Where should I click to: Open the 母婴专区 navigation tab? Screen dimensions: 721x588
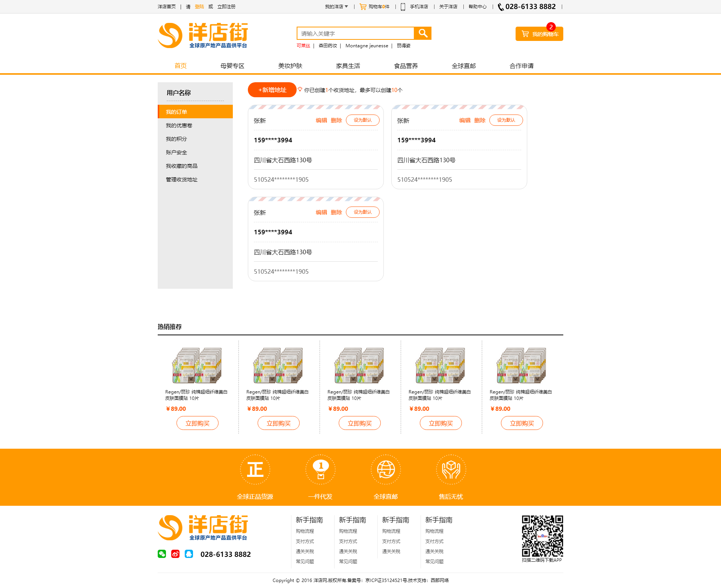tap(232, 66)
